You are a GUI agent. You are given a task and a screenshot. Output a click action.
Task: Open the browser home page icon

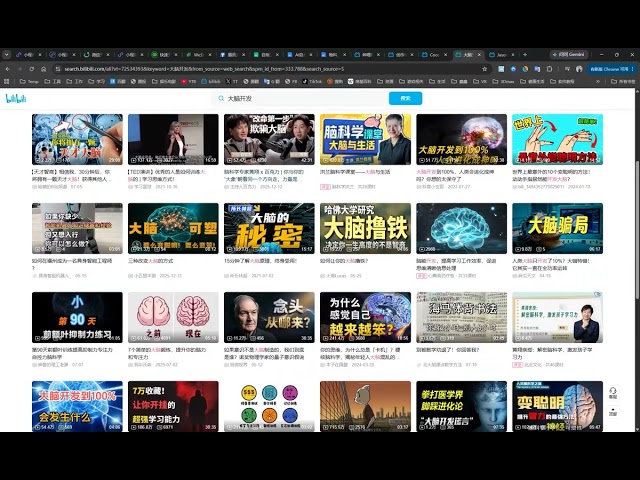(x=44, y=69)
